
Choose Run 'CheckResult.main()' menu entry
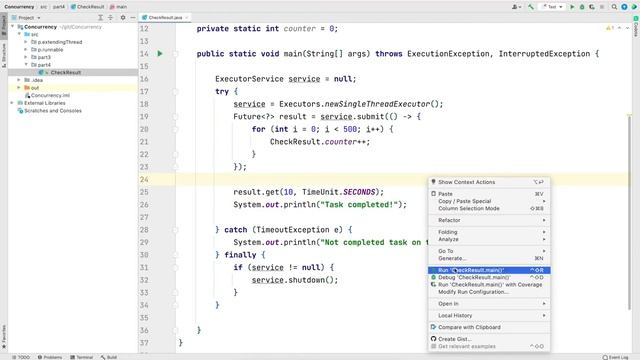tap(489, 270)
